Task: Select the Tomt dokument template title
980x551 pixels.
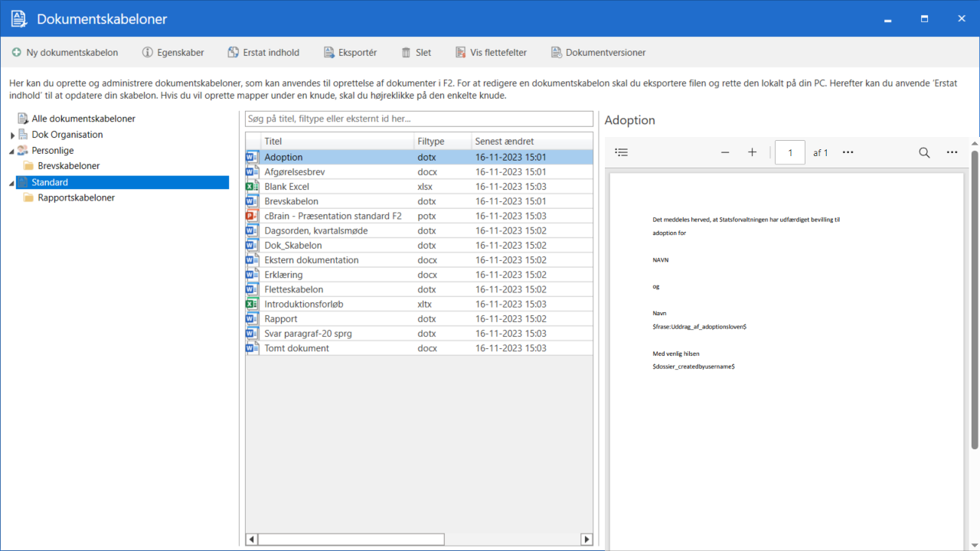Action: (297, 348)
